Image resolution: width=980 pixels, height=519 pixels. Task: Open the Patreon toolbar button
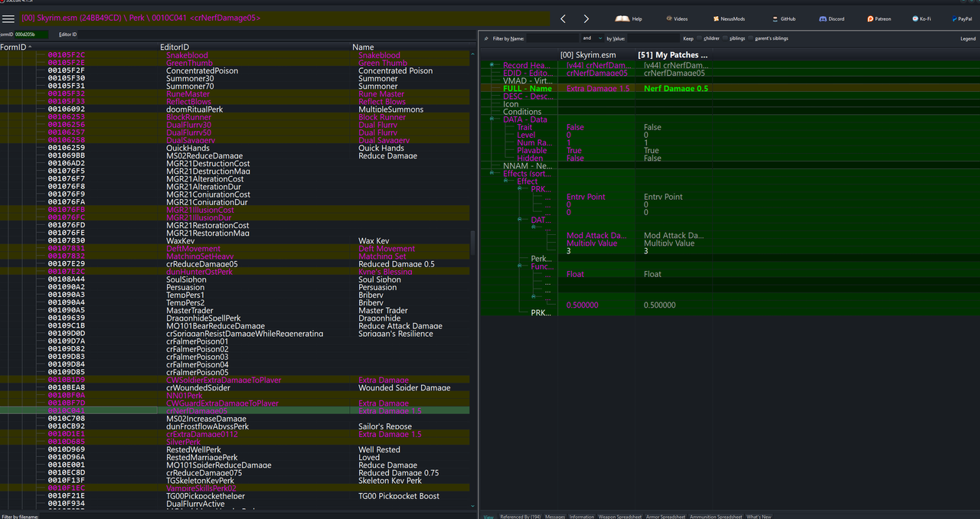tap(880, 18)
